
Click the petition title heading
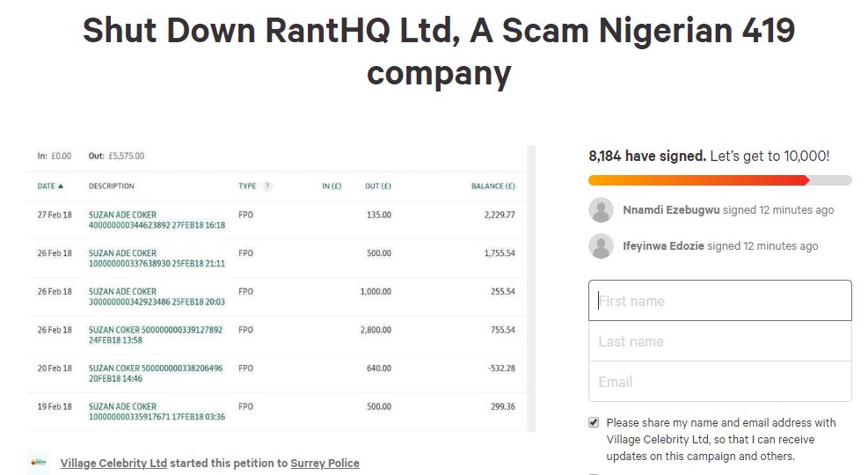(x=439, y=51)
